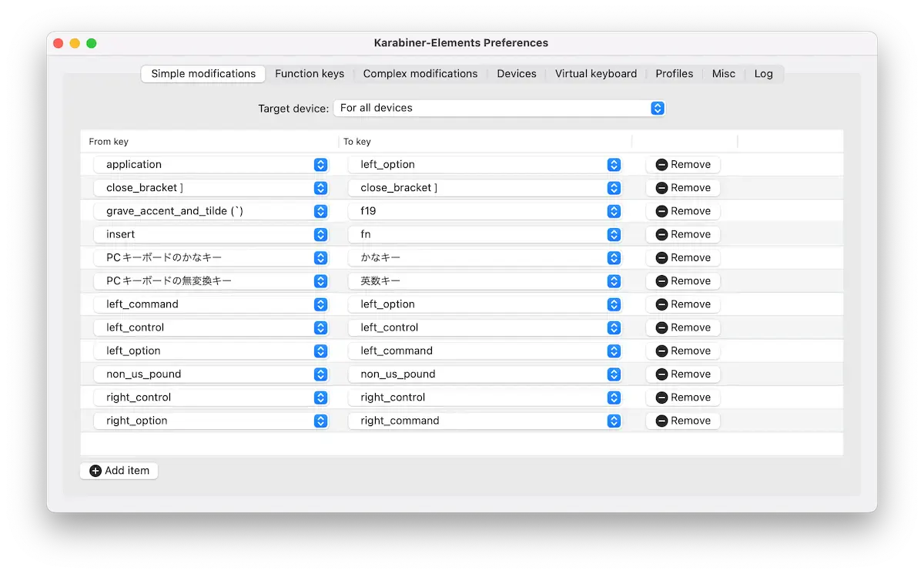Open the PCキーボードの無変換キー From key dropdown

(x=211, y=281)
